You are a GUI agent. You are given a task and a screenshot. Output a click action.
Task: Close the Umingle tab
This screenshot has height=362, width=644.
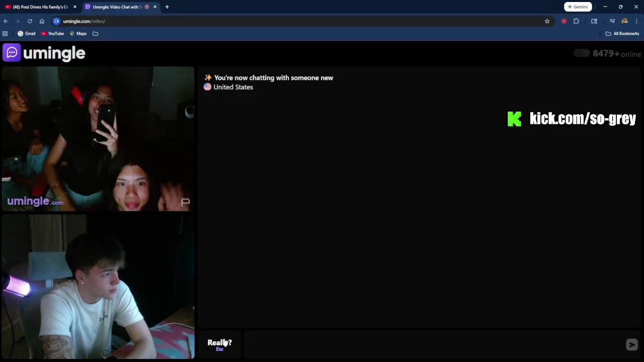pos(155,7)
